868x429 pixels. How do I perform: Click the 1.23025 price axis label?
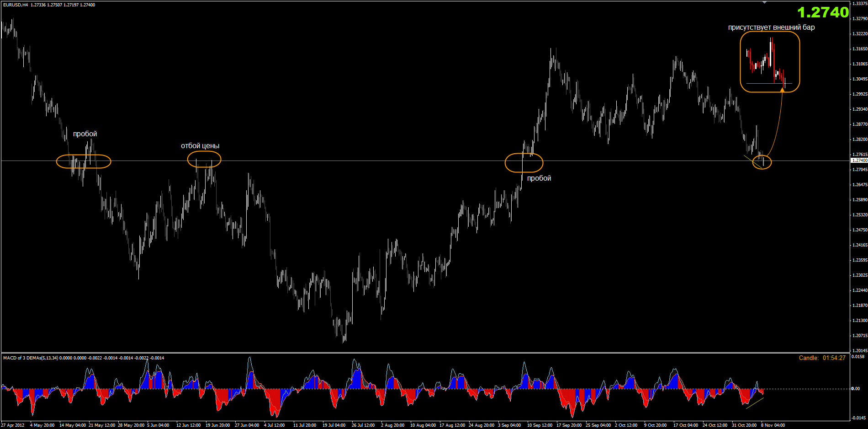860,275
